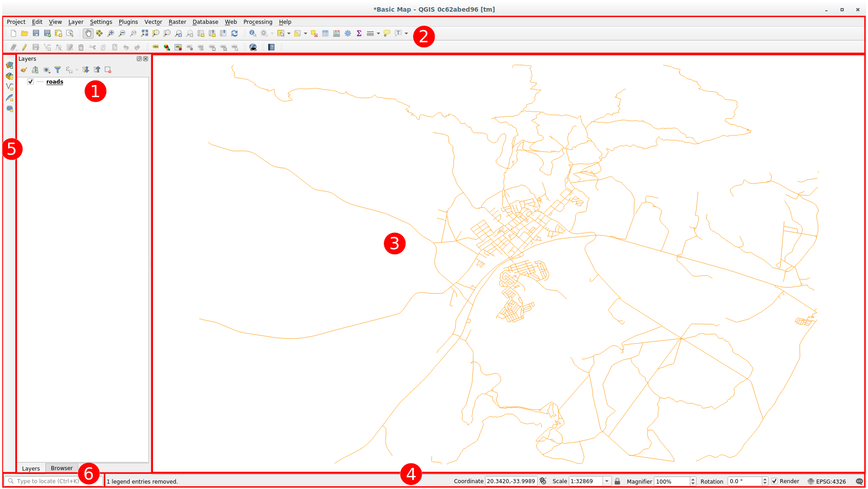Image resolution: width=868 pixels, height=489 pixels.
Task: Expand the measure tool dropdown arrow
Action: pos(378,33)
